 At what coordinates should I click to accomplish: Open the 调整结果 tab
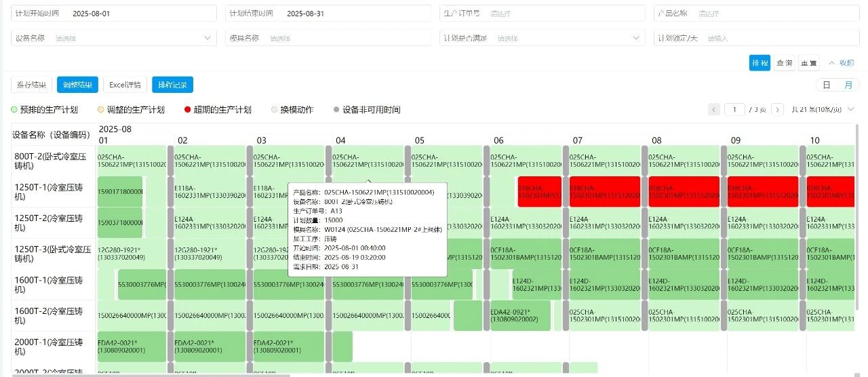[77, 85]
